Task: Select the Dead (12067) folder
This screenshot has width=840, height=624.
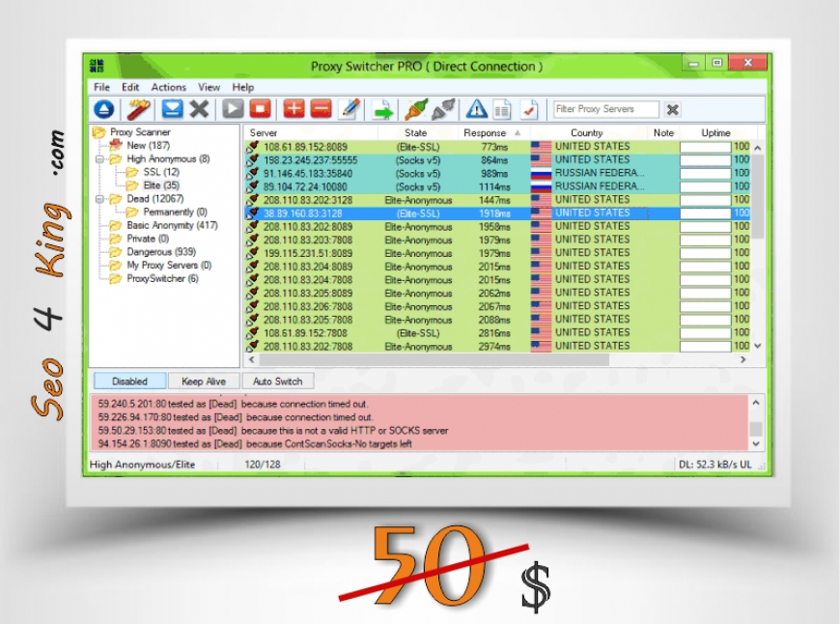Action: coord(155,199)
